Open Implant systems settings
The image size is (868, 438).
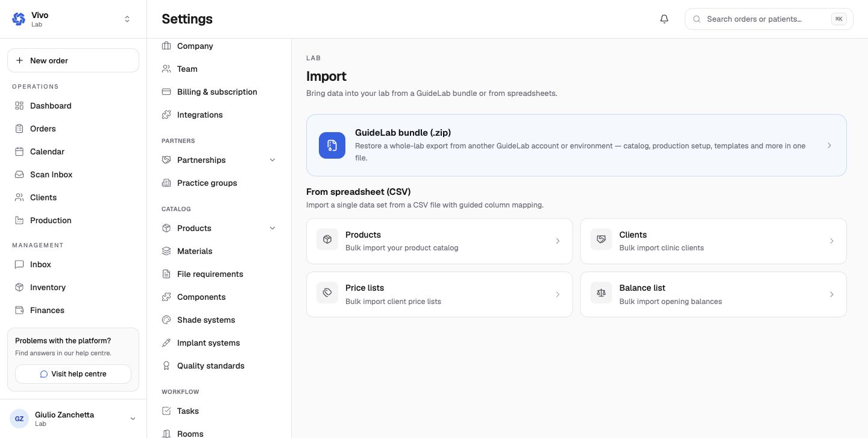219,343
